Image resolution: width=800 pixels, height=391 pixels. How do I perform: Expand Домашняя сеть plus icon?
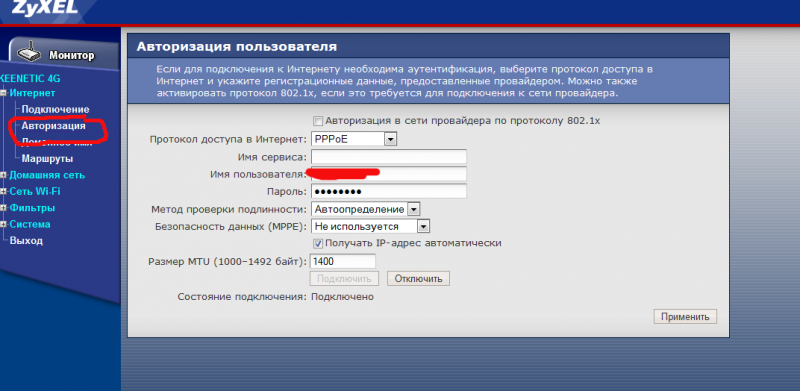pos(4,175)
